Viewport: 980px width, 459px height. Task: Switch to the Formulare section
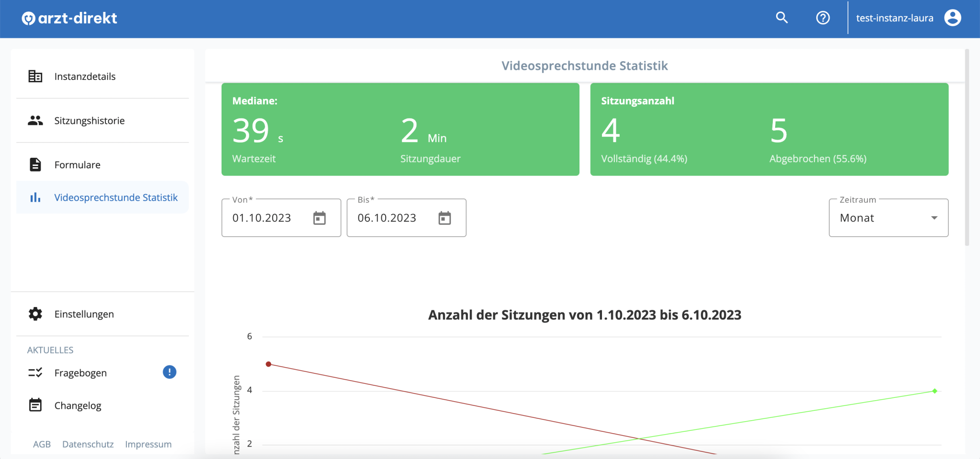78,164
